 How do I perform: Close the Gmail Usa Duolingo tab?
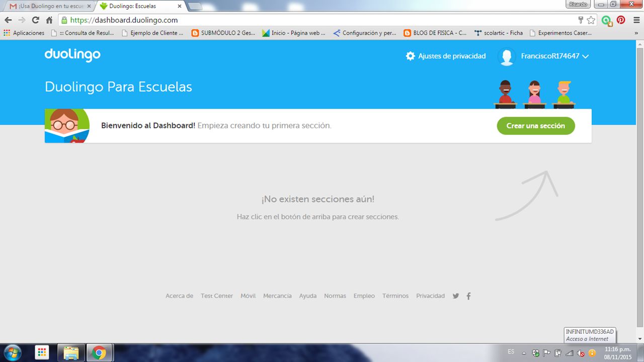point(89,6)
